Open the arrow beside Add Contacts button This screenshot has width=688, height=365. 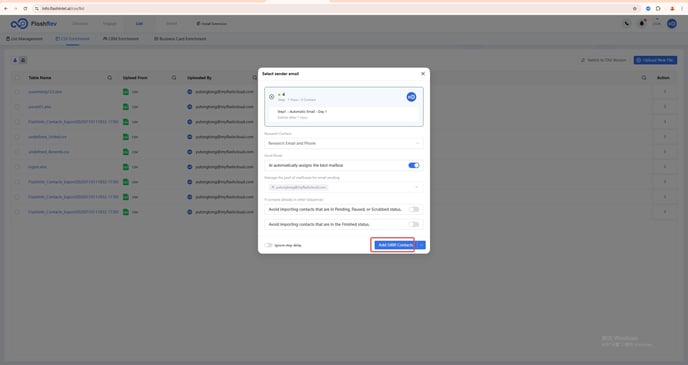point(421,245)
